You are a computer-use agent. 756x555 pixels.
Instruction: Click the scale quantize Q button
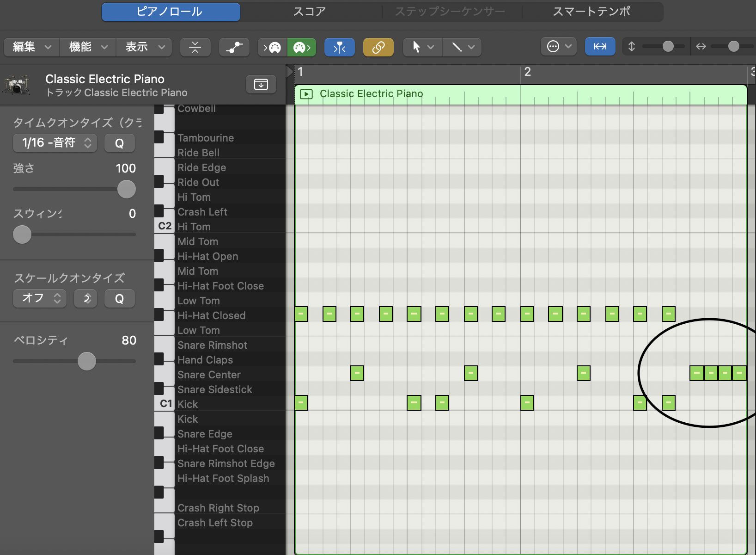[x=119, y=298]
